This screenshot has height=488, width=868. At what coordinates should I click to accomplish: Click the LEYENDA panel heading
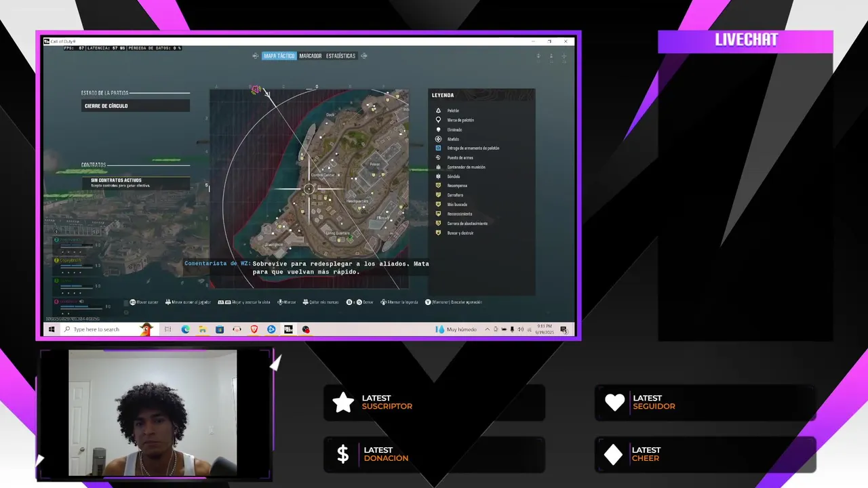click(x=443, y=95)
